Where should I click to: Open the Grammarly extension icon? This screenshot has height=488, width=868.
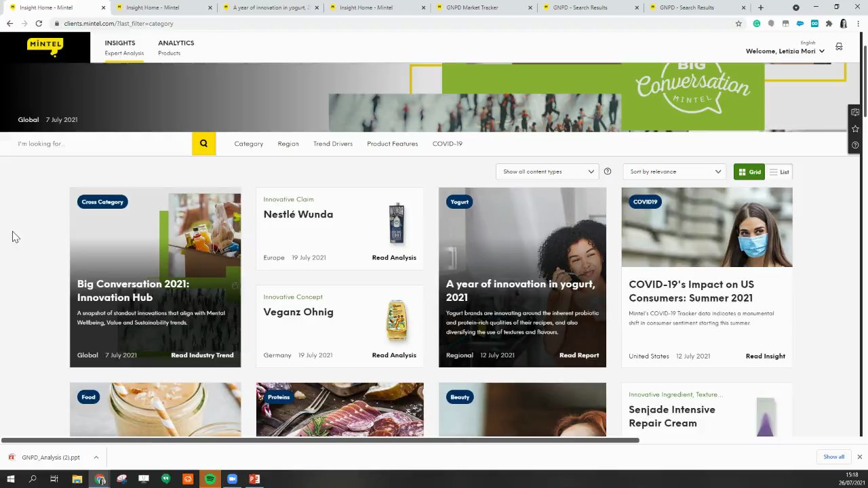757,23
